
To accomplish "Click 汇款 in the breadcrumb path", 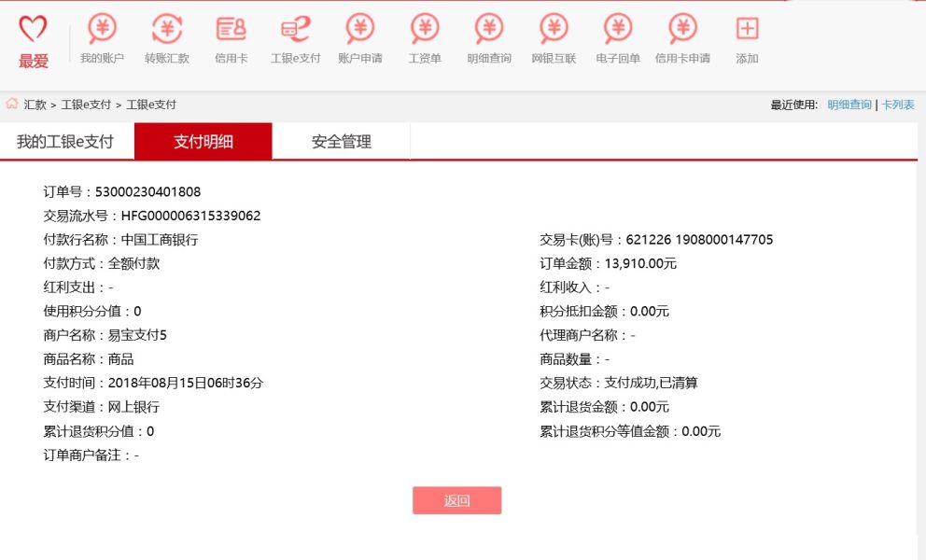I will [35, 105].
